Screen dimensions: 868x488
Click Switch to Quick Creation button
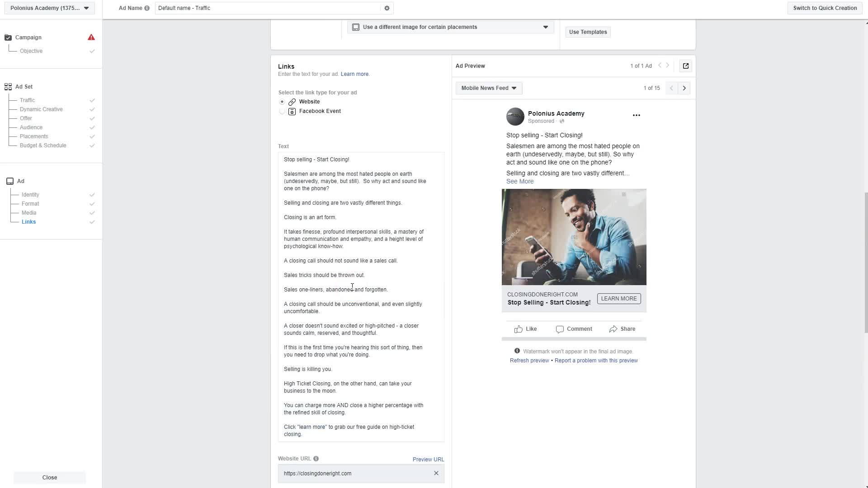(825, 8)
